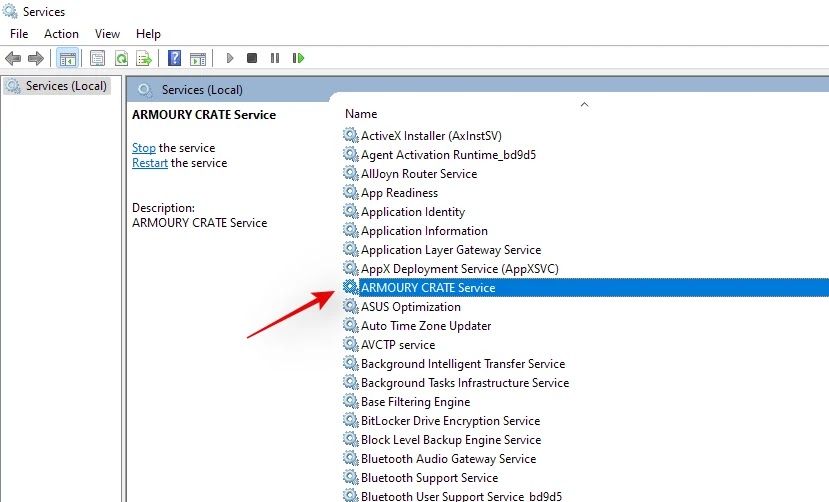Click the Pause Service toolbar icon
This screenshot has width=829, height=502.
tap(275, 58)
